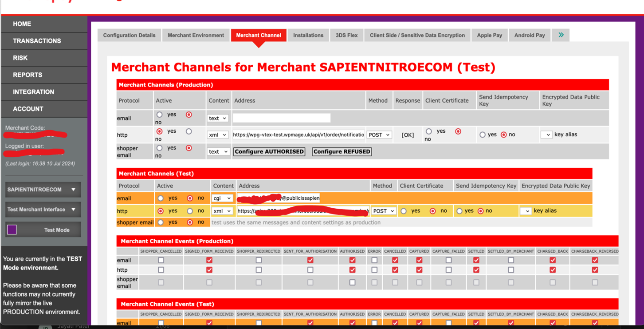Click the Configure AUTHORISED button
The height and width of the screenshot is (329, 644).
[269, 152]
